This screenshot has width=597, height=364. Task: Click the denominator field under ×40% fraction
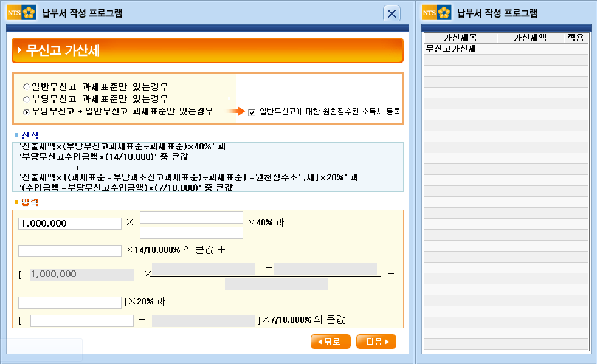tap(192, 233)
